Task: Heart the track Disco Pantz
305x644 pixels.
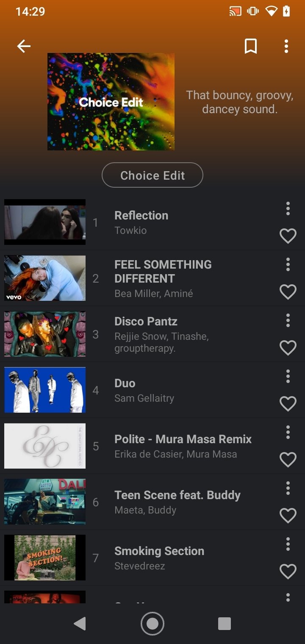Action: pos(288,348)
